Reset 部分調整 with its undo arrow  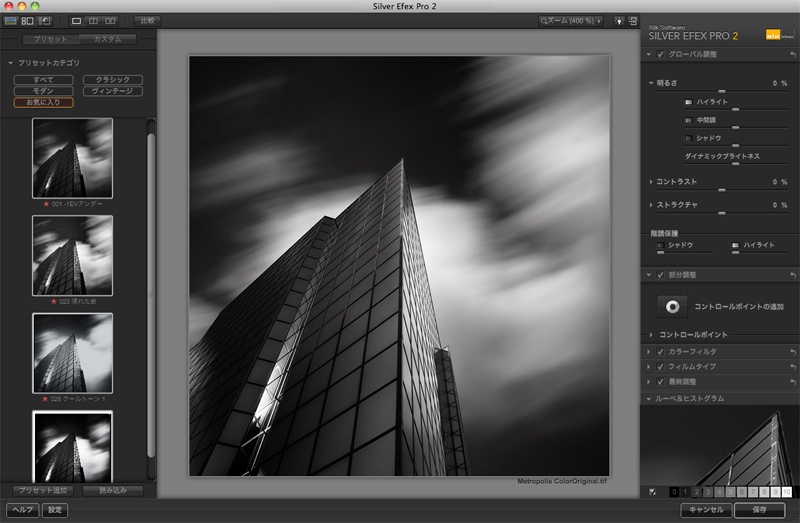793,275
